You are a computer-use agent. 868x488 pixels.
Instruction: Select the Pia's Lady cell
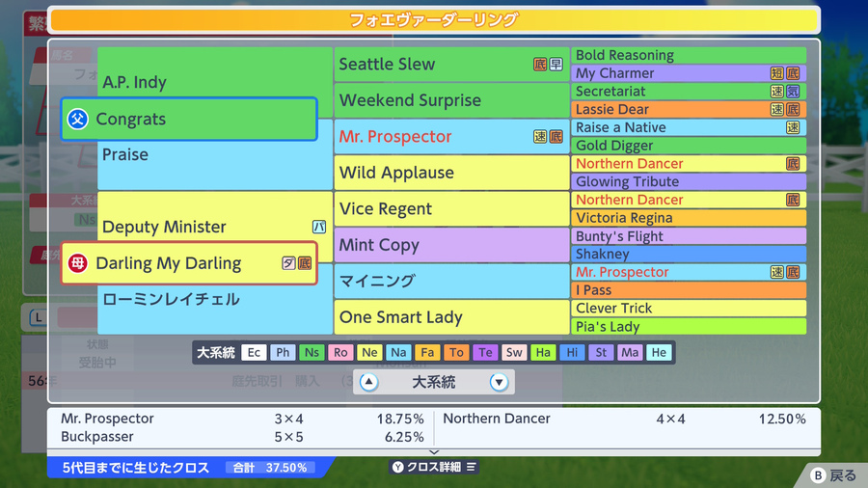689,326
